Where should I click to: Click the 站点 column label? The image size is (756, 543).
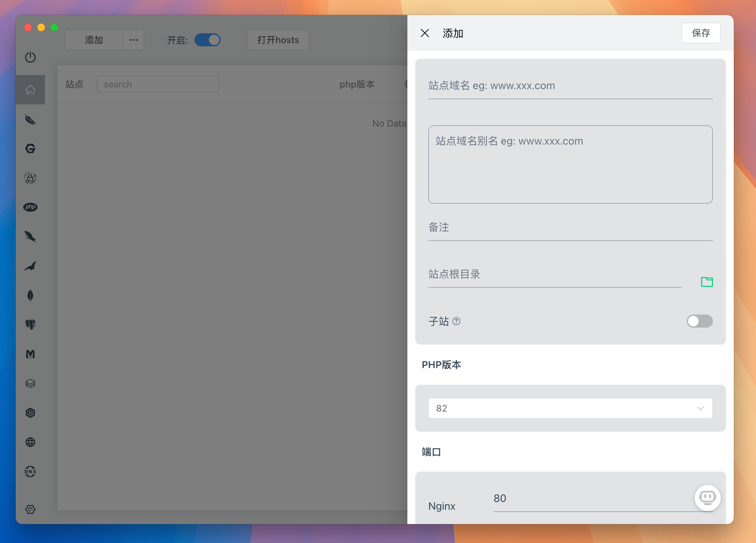click(x=74, y=84)
